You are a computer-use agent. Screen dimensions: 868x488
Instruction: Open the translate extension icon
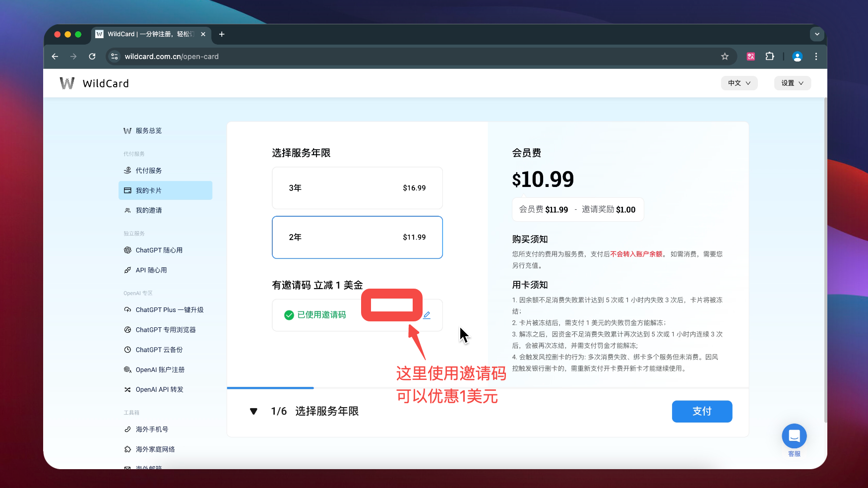tap(751, 57)
